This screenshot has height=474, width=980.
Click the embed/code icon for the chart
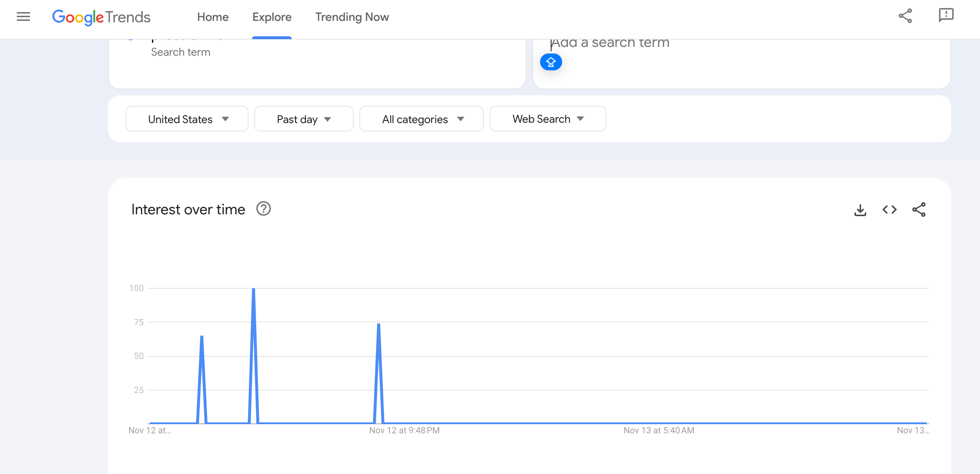tap(889, 210)
